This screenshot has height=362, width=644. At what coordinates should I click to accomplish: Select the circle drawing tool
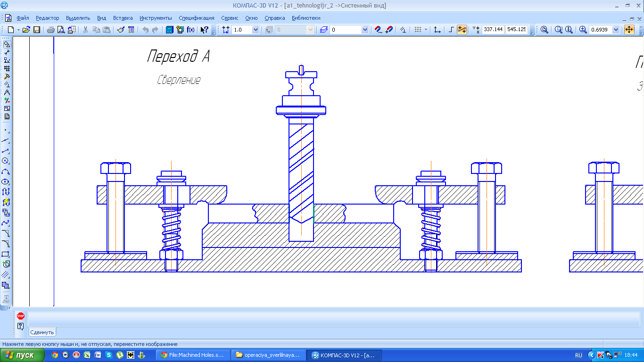tap(6, 161)
